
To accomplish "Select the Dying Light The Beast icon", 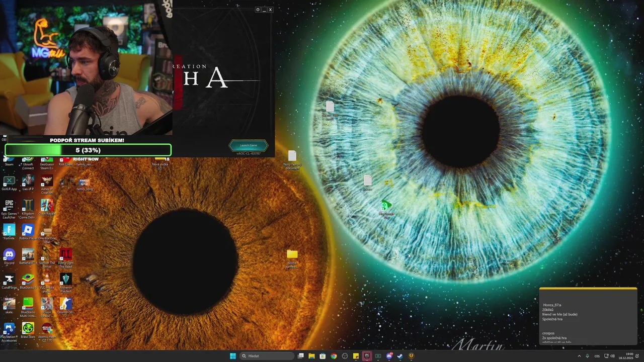I will tap(65, 258).
